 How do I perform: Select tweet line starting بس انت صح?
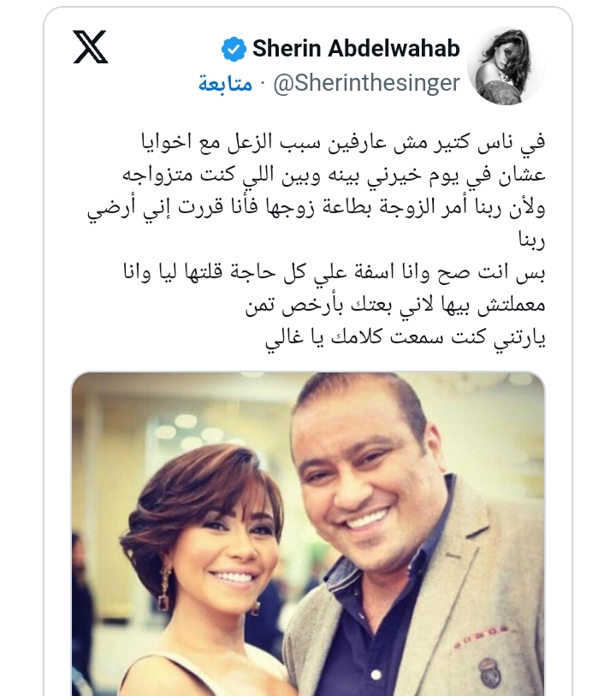click(334, 272)
